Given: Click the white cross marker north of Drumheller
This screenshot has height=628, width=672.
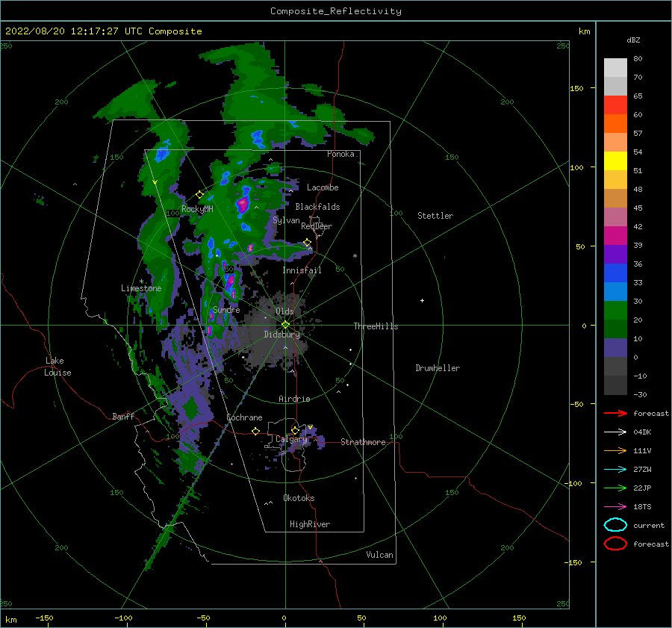Looking at the screenshot, I should click(422, 300).
